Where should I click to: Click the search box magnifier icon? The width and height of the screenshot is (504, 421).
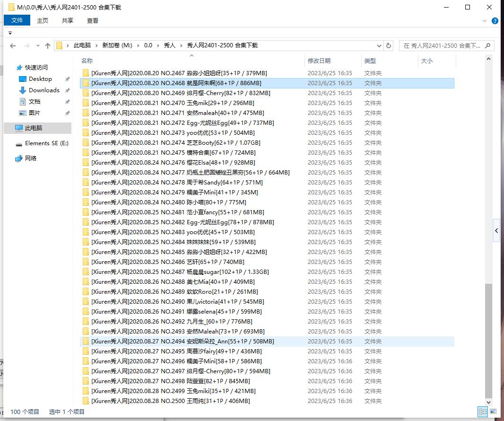coord(487,46)
